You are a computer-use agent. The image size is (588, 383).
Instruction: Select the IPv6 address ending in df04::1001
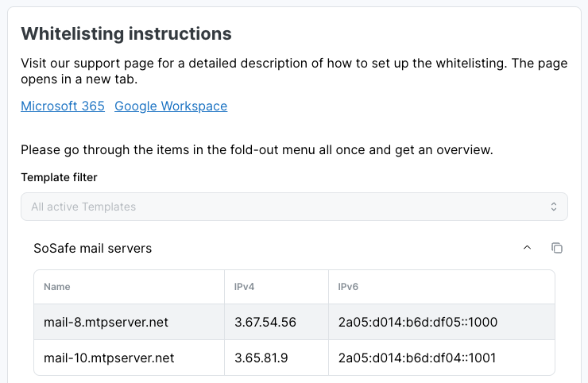point(416,358)
